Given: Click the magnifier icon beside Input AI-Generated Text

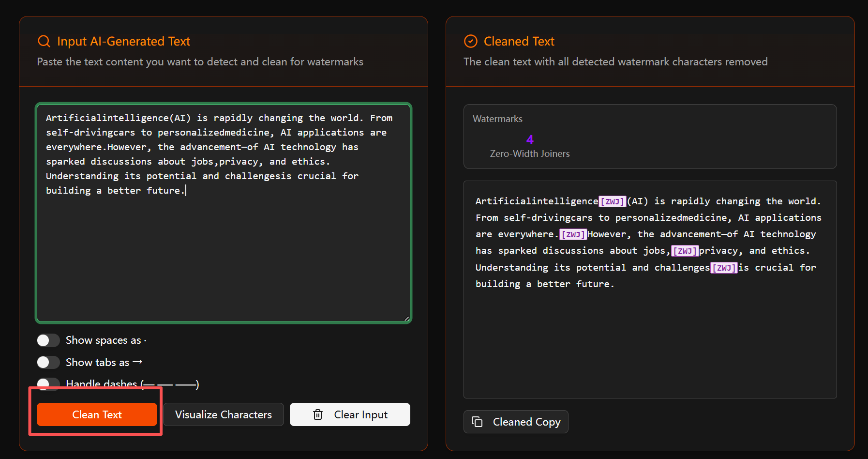Looking at the screenshot, I should tap(44, 41).
